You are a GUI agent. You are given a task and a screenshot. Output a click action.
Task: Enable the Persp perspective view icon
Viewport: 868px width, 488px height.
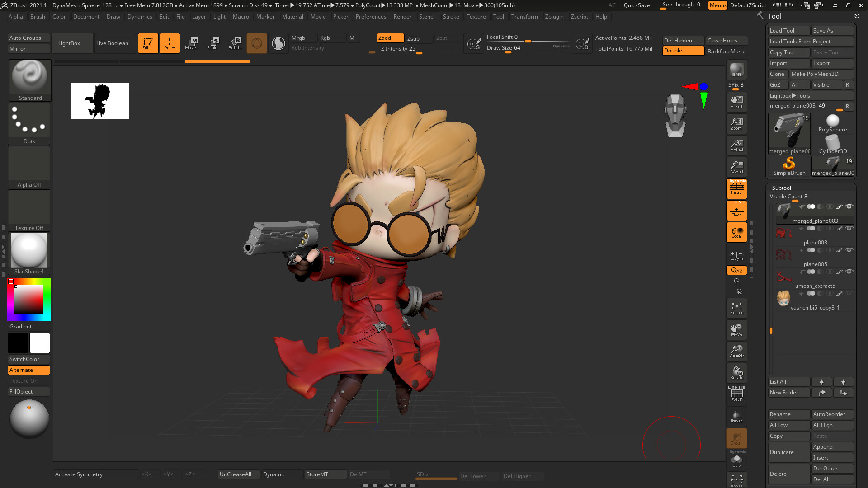[x=736, y=189]
